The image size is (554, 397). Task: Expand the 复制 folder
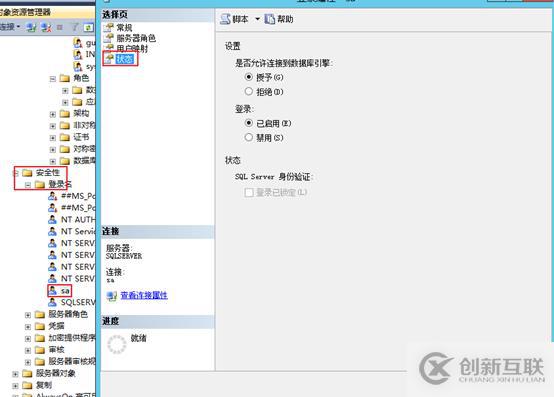click(x=16, y=385)
